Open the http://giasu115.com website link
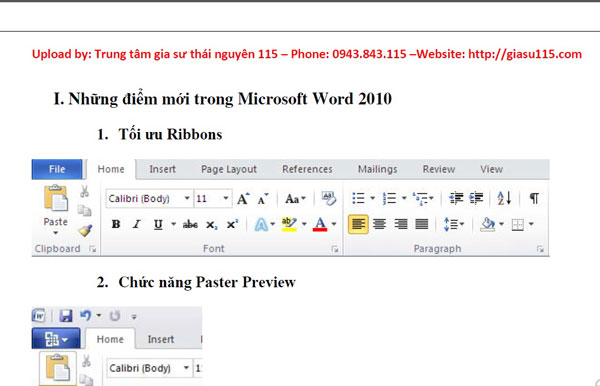 [525, 54]
